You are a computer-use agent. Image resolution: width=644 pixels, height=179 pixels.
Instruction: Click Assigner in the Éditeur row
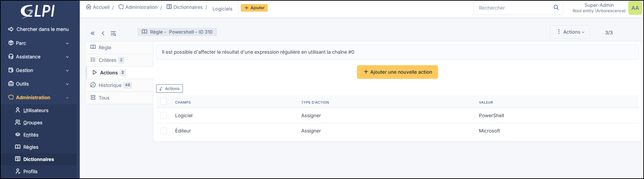coord(311,131)
